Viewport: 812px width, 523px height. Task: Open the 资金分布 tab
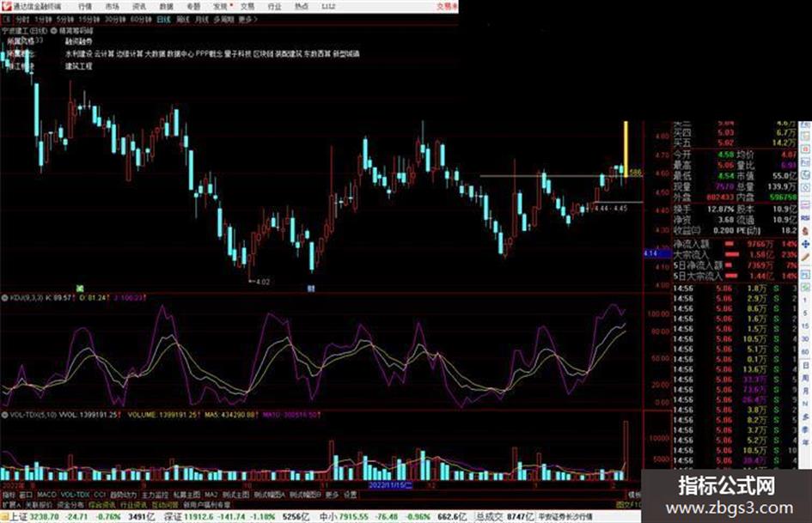pos(70,504)
